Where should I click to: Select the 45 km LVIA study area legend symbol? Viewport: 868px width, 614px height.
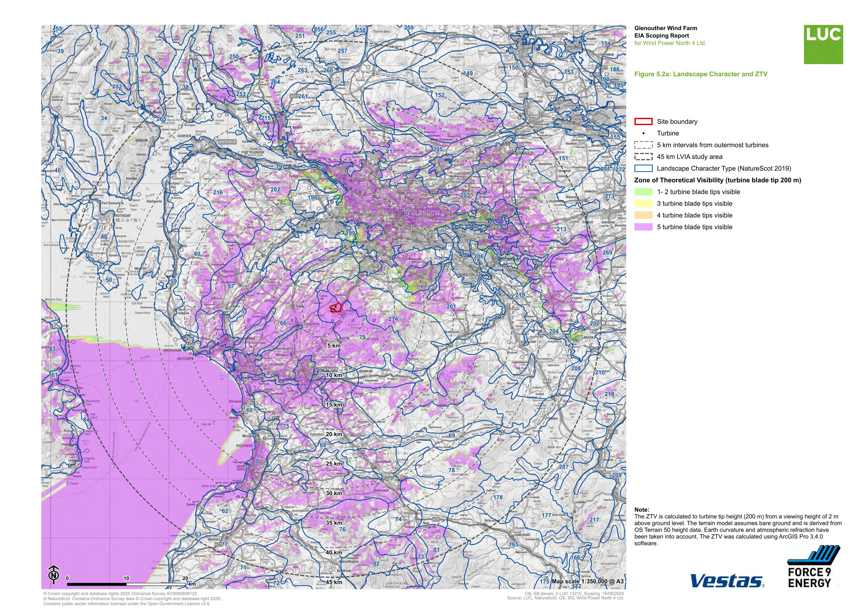click(x=643, y=157)
